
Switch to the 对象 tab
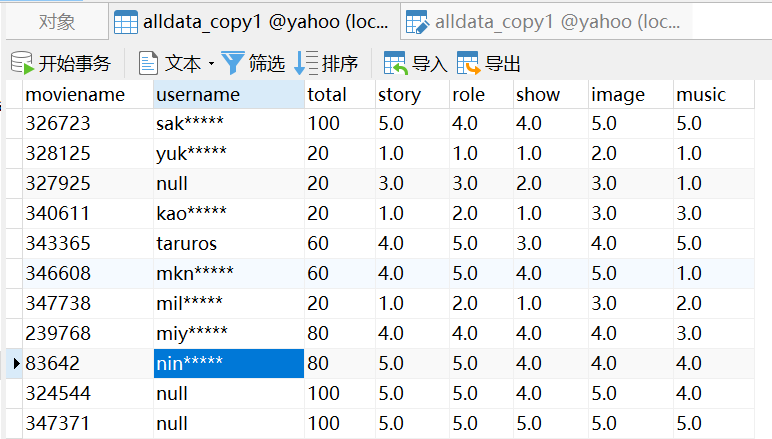pyautogui.click(x=57, y=22)
